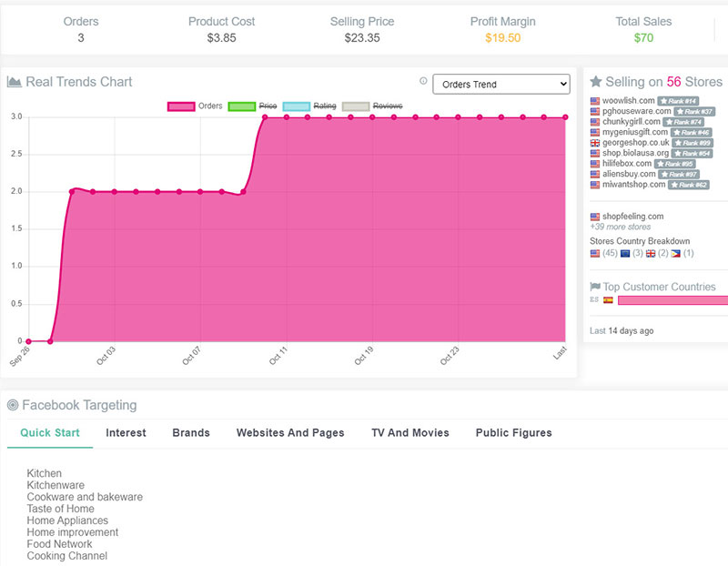
Task: Open the Websites And Pages tab
Action: click(x=290, y=433)
